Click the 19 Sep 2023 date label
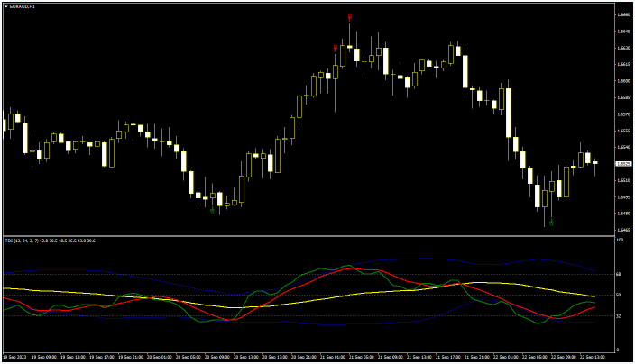635x364 pixels. pyautogui.click(x=15, y=357)
